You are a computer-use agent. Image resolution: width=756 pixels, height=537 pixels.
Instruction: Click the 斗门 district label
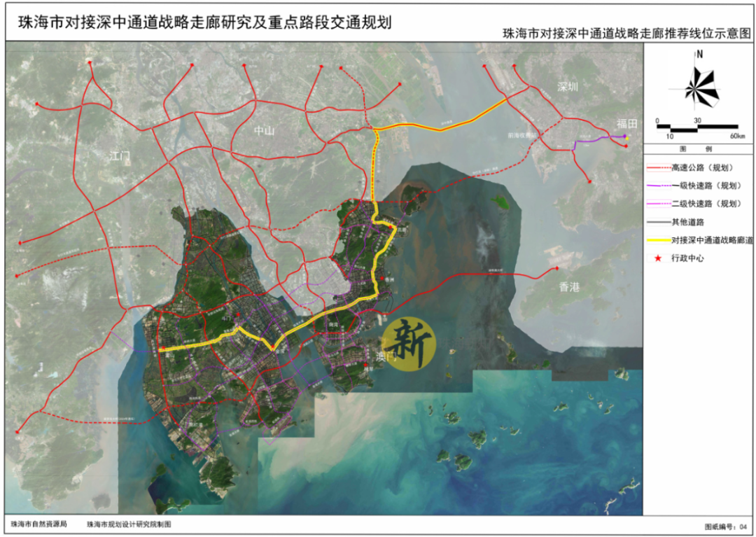click(227, 318)
